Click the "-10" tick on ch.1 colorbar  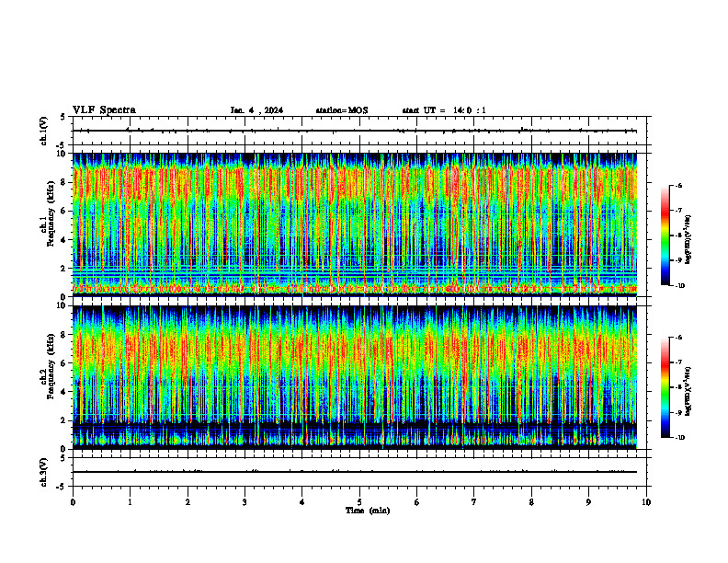[679, 286]
